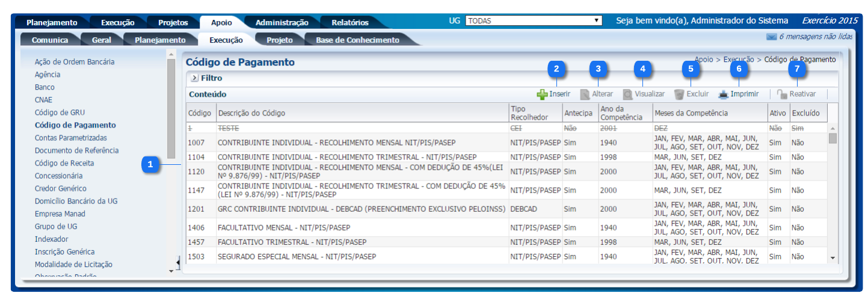Screen dimensions: 868x296
Task: Click the Reativar padlock icon
Action: [782, 94]
